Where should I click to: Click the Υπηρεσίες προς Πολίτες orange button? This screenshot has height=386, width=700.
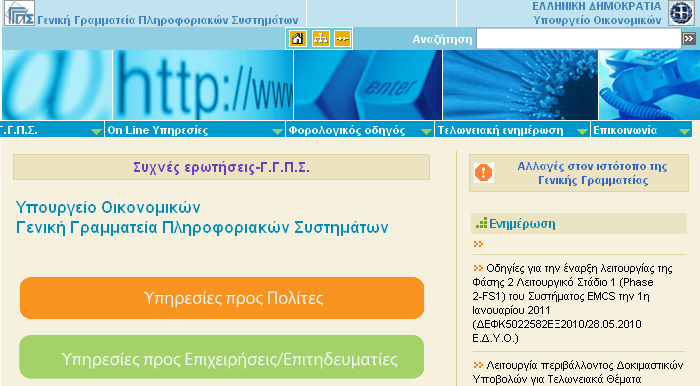222,298
